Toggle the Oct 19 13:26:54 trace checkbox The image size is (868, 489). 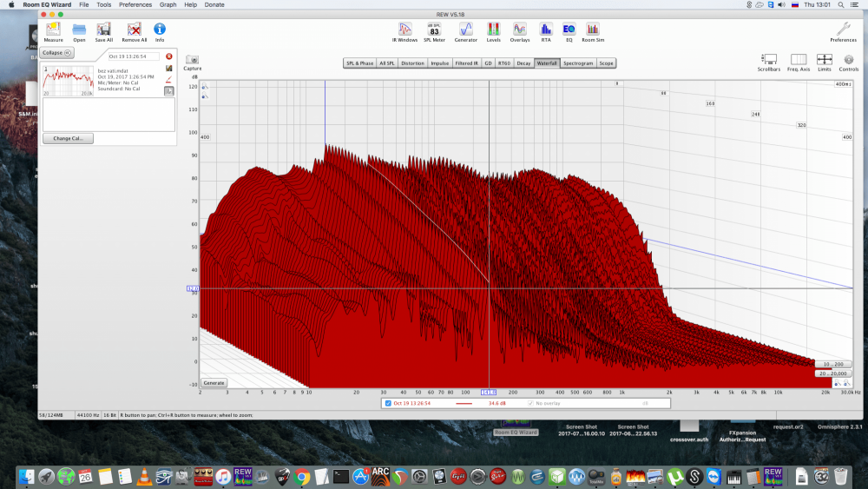tap(388, 403)
